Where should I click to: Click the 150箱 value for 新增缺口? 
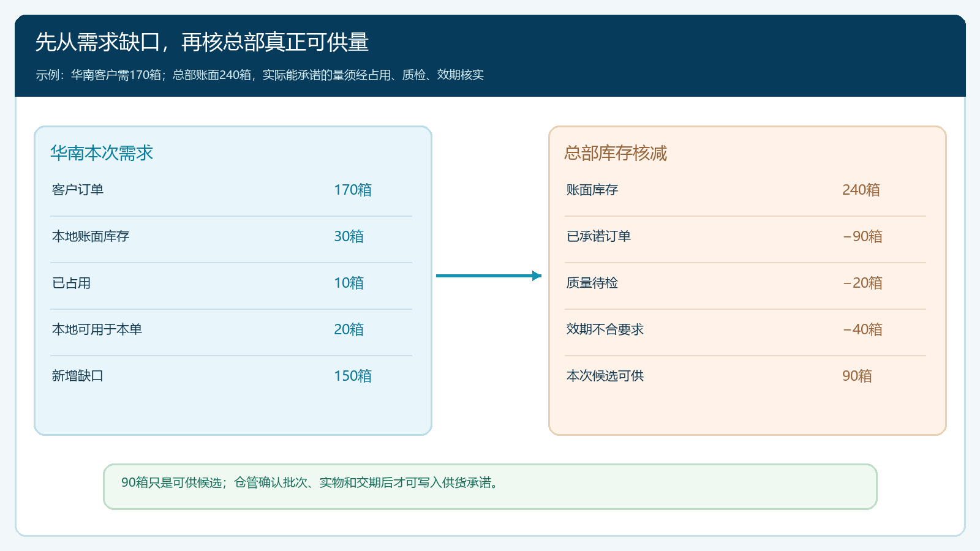tap(353, 376)
